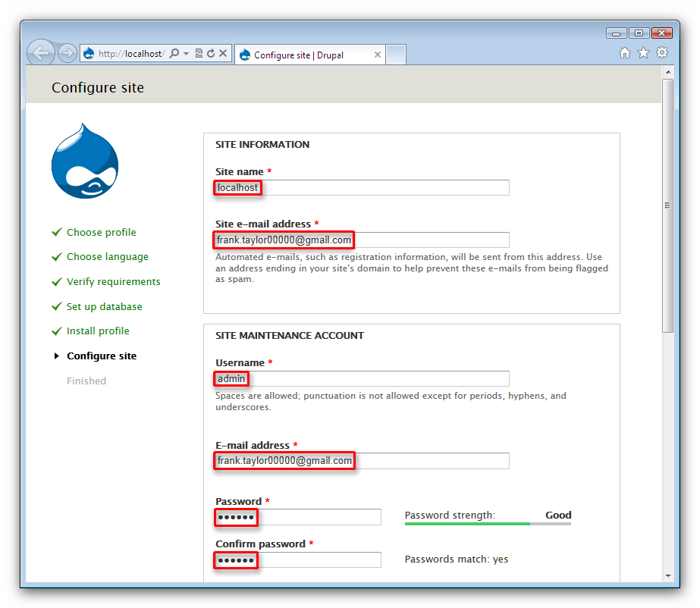Click the search magnifier in address bar
700x608 pixels.
tap(174, 54)
